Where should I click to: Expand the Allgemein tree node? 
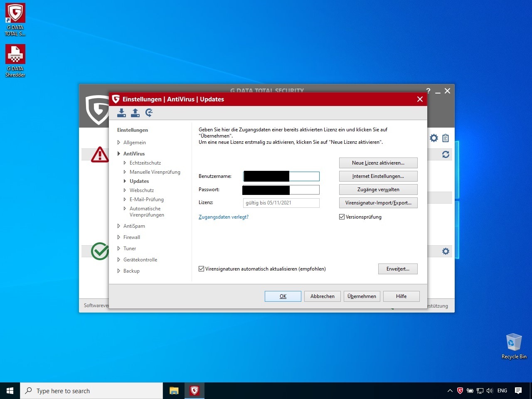point(119,143)
